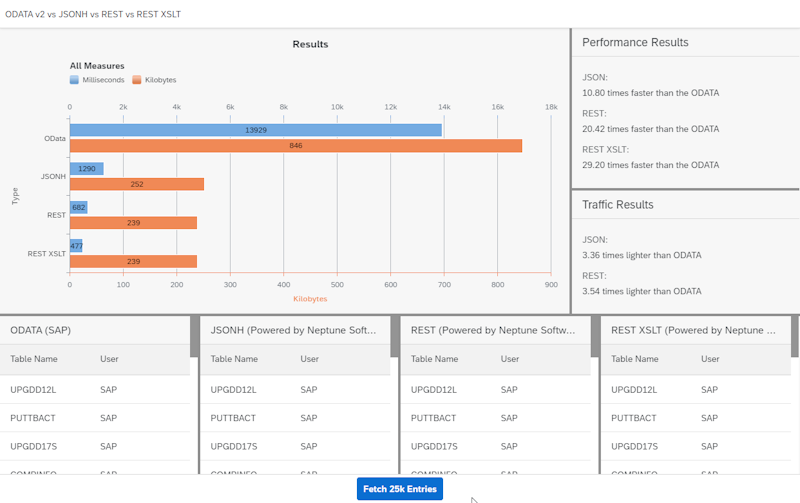Click the JSONH 1290 milliseconds bar
Viewport: 800px width, 503px height.
click(86, 169)
